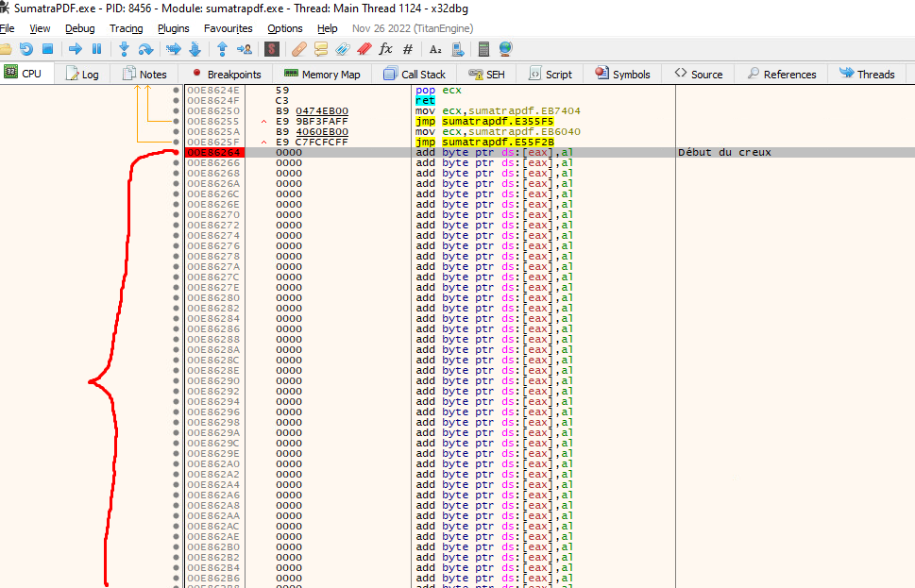Image resolution: width=915 pixels, height=588 pixels.
Task: Open the File menu
Action: 7,28
